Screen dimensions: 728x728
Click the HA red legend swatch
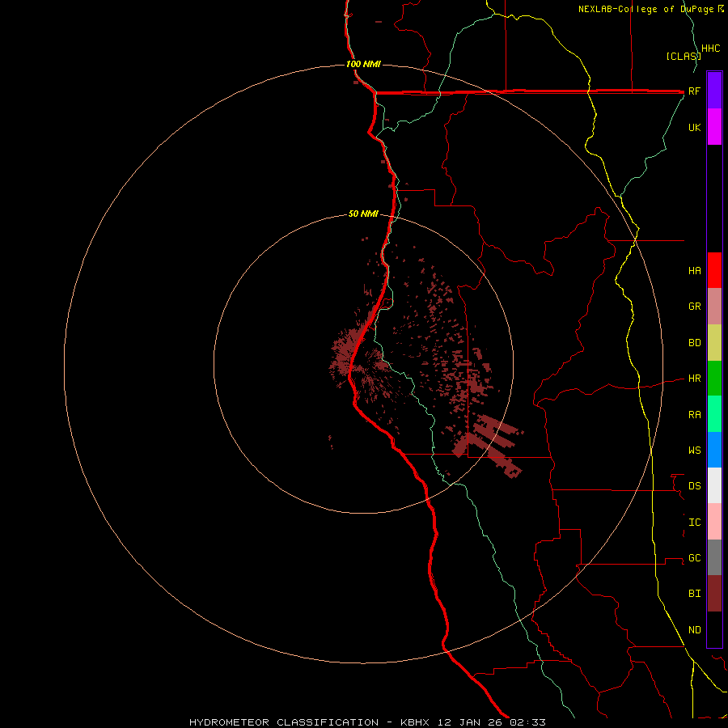(714, 270)
